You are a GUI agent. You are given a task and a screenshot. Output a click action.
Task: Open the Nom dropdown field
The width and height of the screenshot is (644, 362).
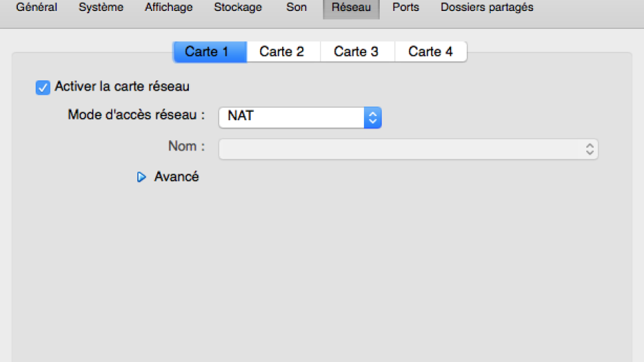tap(409, 149)
